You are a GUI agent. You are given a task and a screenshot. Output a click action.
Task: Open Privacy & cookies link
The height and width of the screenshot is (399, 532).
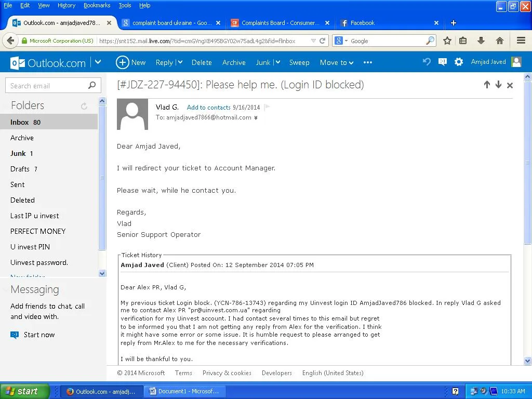coord(227,373)
